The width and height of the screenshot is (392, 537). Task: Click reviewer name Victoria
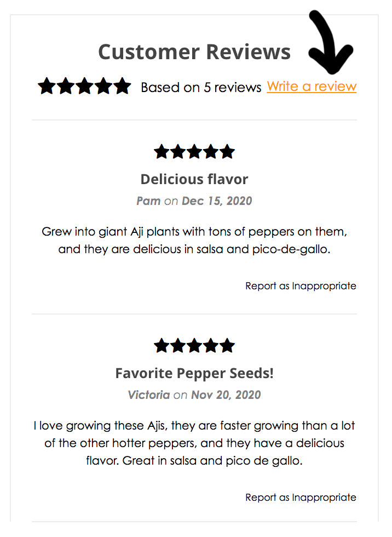pyautogui.click(x=148, y=395)
